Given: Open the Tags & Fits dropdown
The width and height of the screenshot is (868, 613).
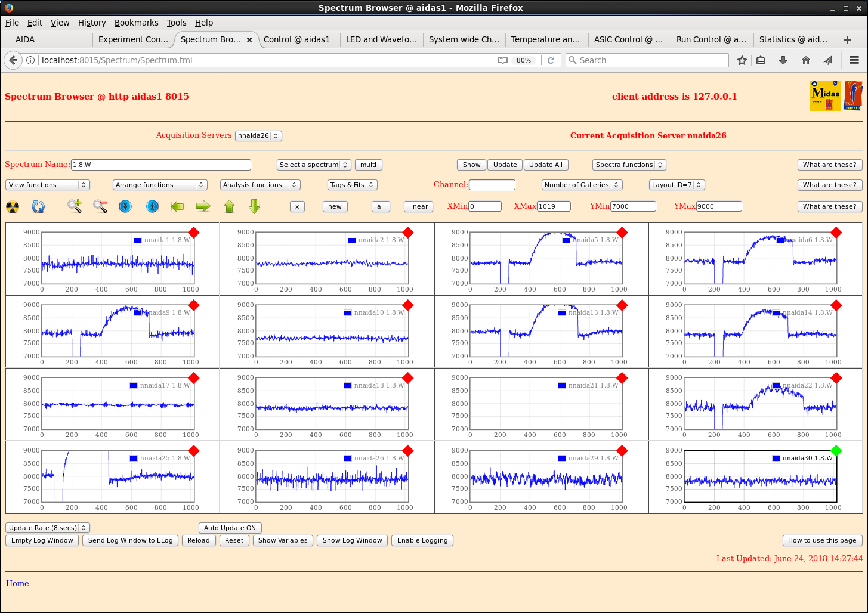Looking at the screenshot, I should tap(353, 185).
